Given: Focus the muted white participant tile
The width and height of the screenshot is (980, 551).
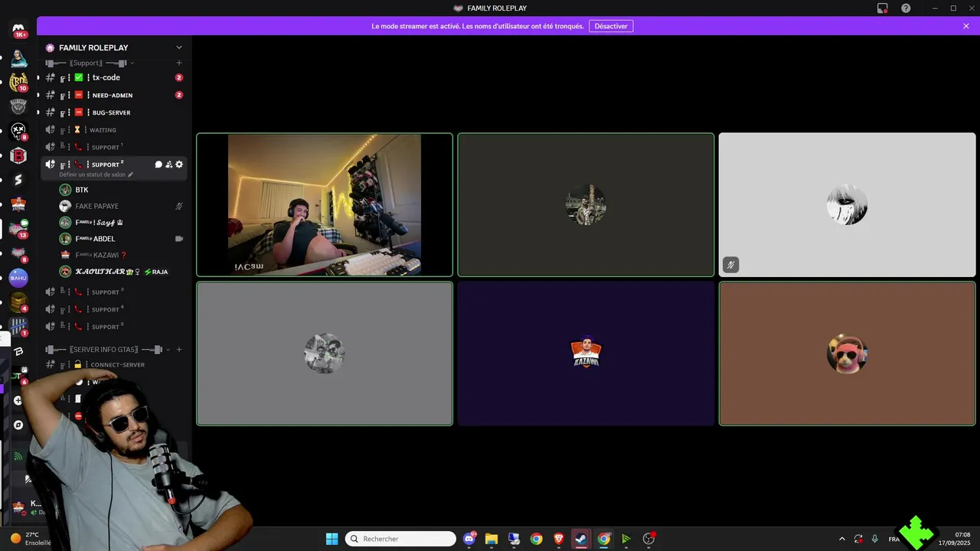Looking at the screenshot, I should tap(847, 205).
